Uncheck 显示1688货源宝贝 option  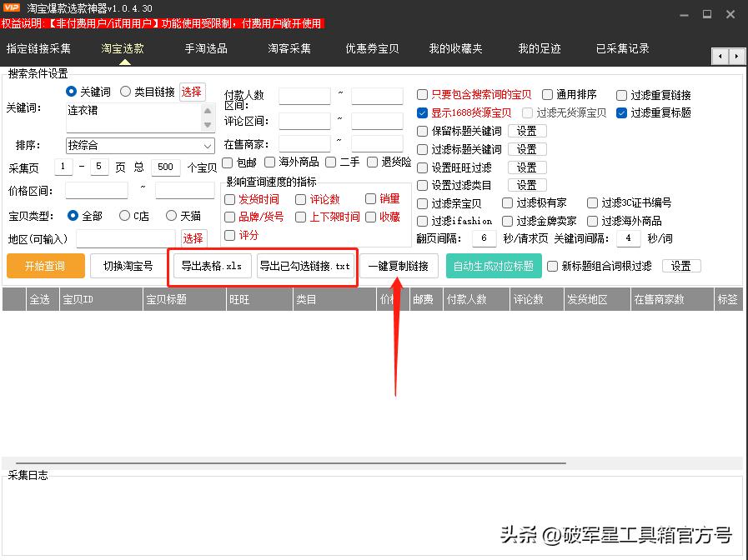point(422,112)
